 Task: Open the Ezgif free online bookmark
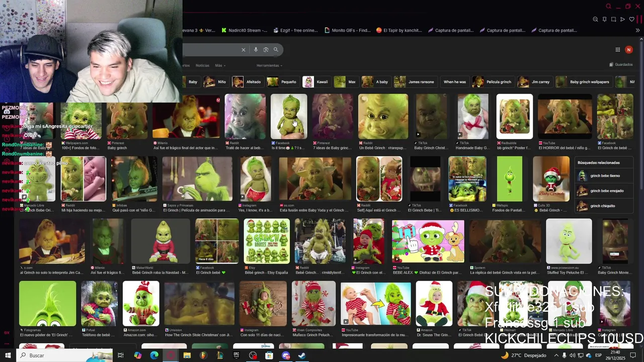pyautogui.click(x=295, y=30)
